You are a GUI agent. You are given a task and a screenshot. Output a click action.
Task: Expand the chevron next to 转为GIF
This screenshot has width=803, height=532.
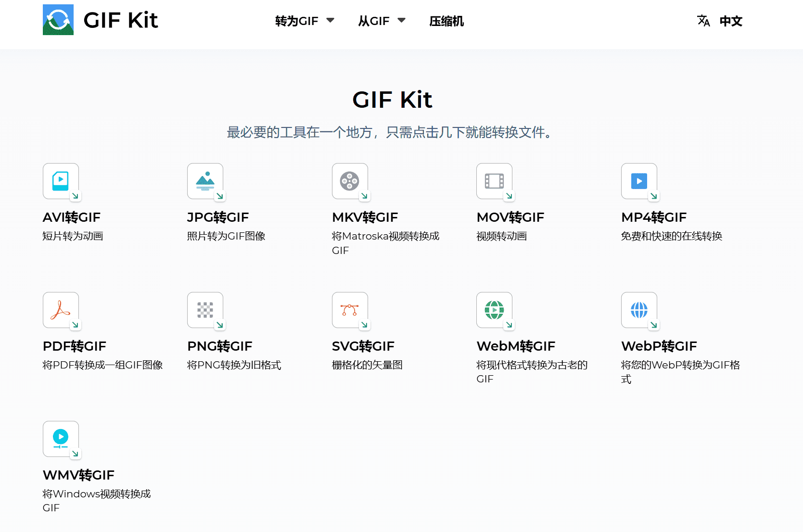point(331,20)
